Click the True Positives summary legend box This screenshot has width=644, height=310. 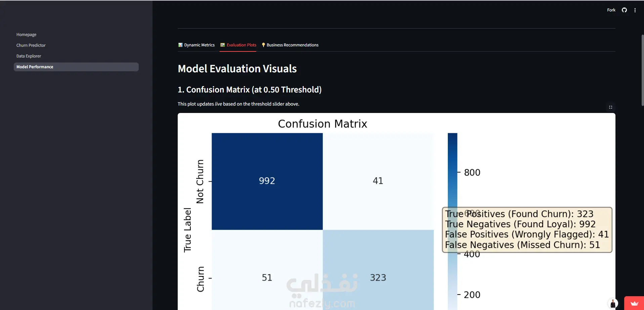point(527,230)
